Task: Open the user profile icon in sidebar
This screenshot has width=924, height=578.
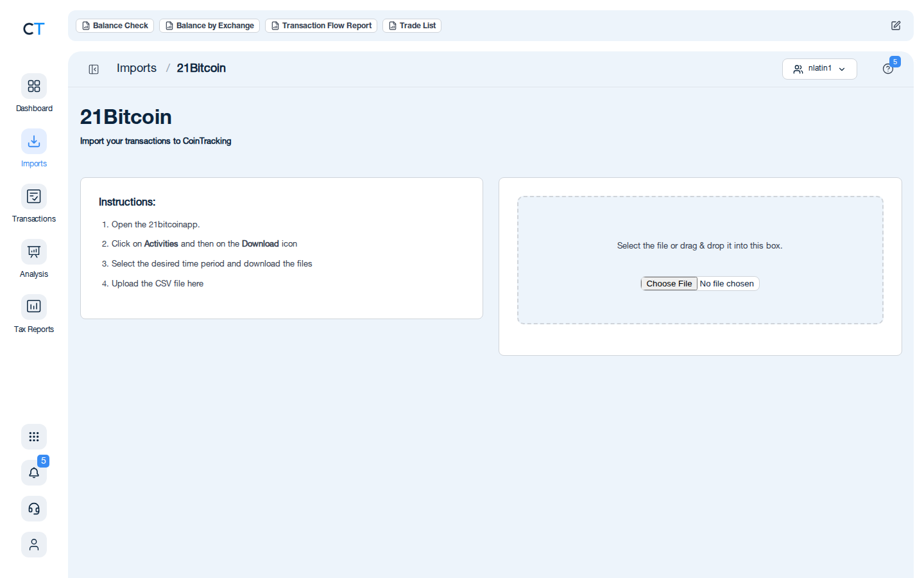Action: (34, 545)
